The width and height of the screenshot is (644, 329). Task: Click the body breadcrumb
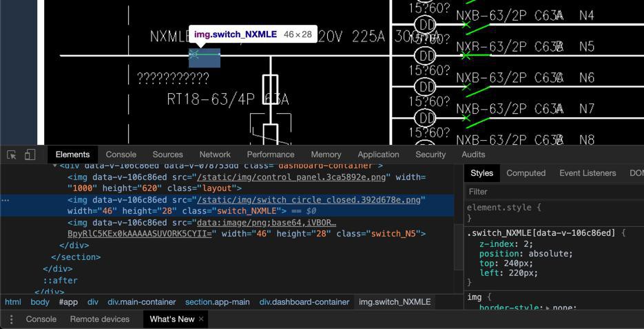pyautogui.click(x=40, y=302)
